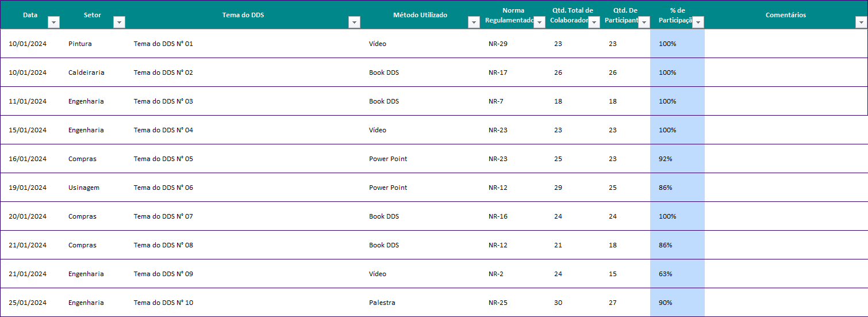Click the NR-29 norm cell
Image resolution: width=868 pixels, height=317 pixels.
click(498, 44)
